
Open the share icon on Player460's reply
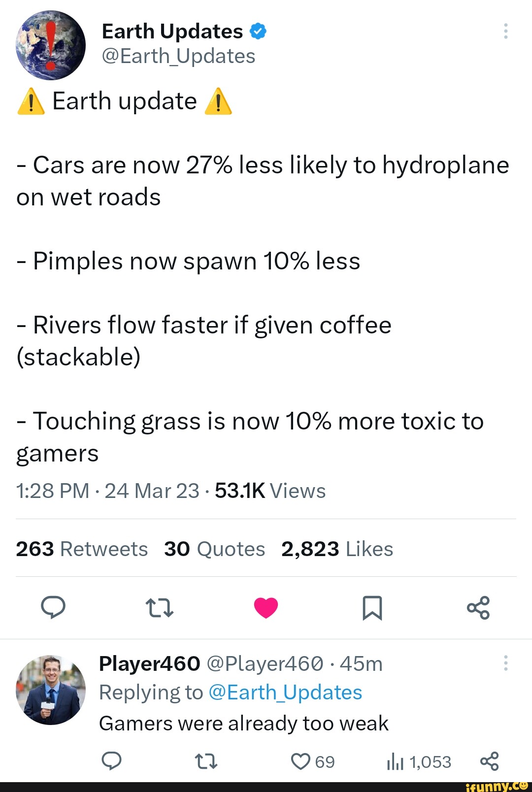tap(492, 761)
